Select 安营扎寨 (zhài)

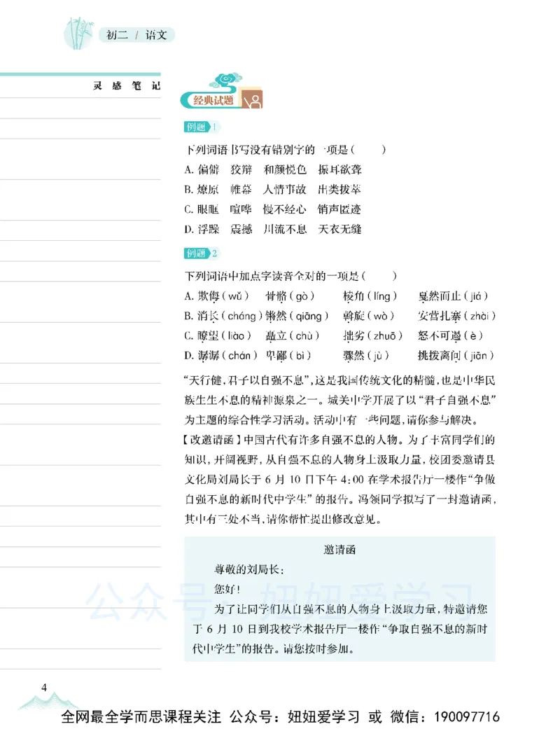pos(456,316)
